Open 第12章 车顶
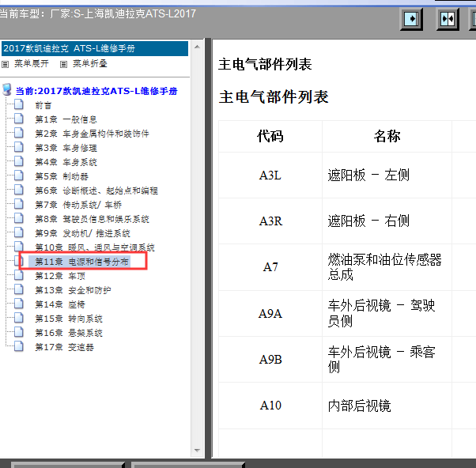The width and height of the screenshot is (476, 468). [60, 276]
